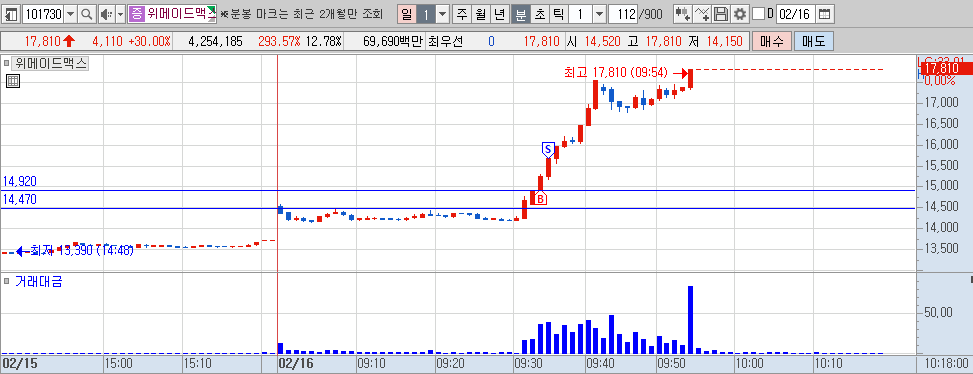This screenshot has width=973, height=374.
Task: Click the stock code field 101730
Action: tap(42, 14)
